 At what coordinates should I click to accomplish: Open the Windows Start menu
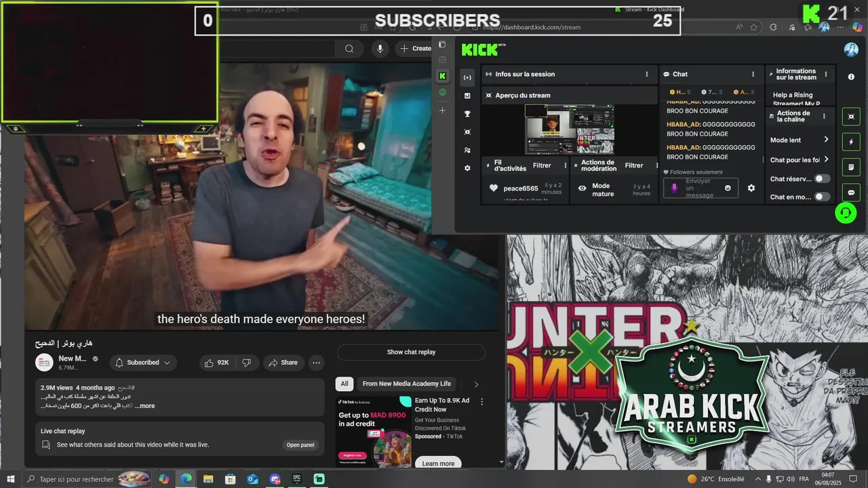click(10, 479)
